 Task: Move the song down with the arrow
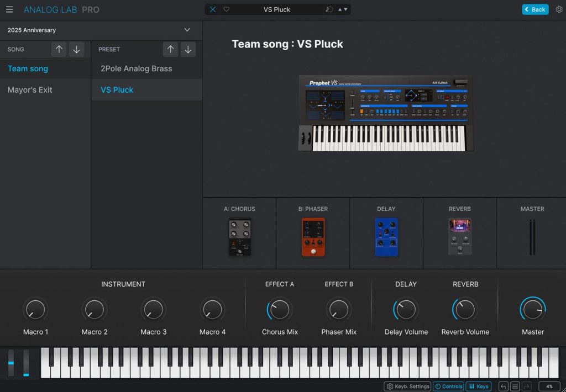coord(76,49)
